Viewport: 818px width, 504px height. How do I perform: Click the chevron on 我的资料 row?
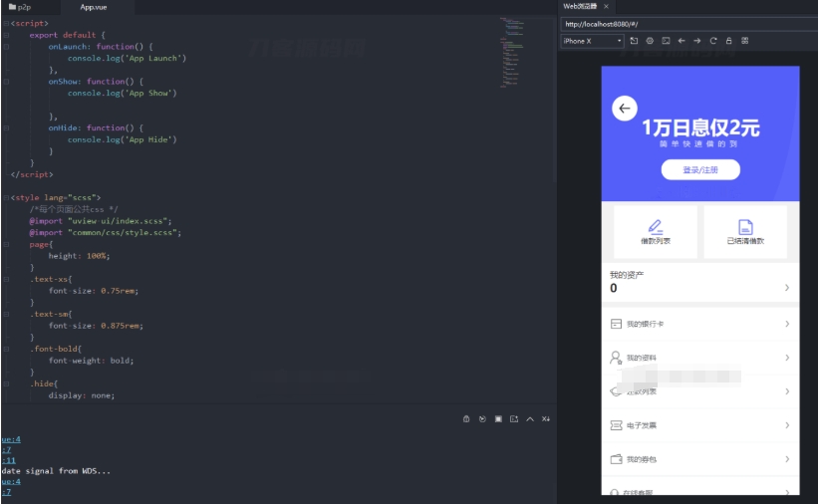787,358
